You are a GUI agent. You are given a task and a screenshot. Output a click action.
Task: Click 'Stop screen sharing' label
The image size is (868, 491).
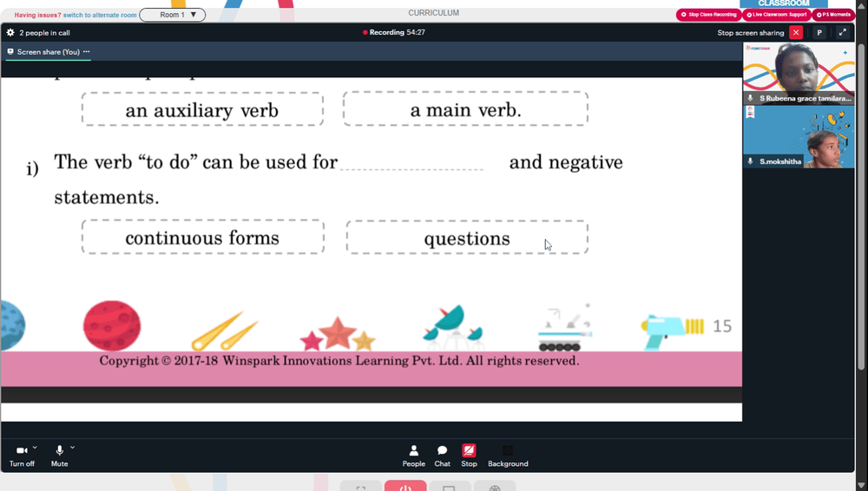point(751,33)
